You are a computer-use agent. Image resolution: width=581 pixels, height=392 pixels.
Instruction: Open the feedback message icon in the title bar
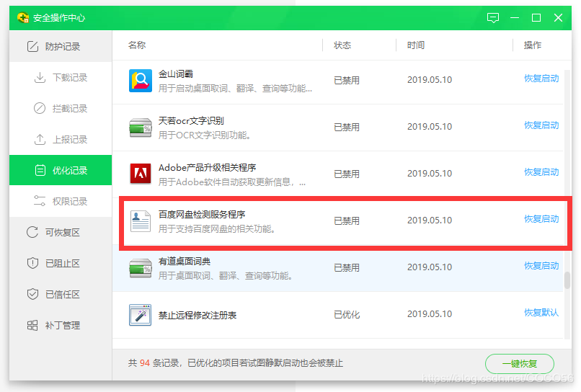tap(493, 17)
